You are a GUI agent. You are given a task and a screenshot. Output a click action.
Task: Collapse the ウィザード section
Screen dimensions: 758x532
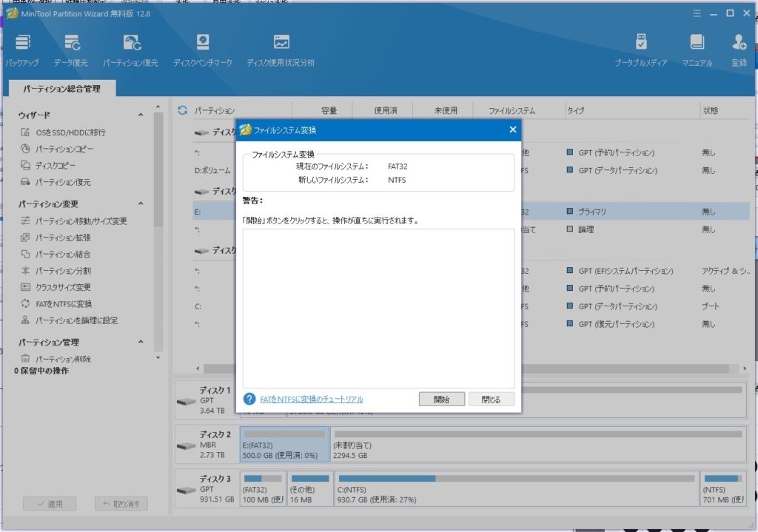(141, 115)
